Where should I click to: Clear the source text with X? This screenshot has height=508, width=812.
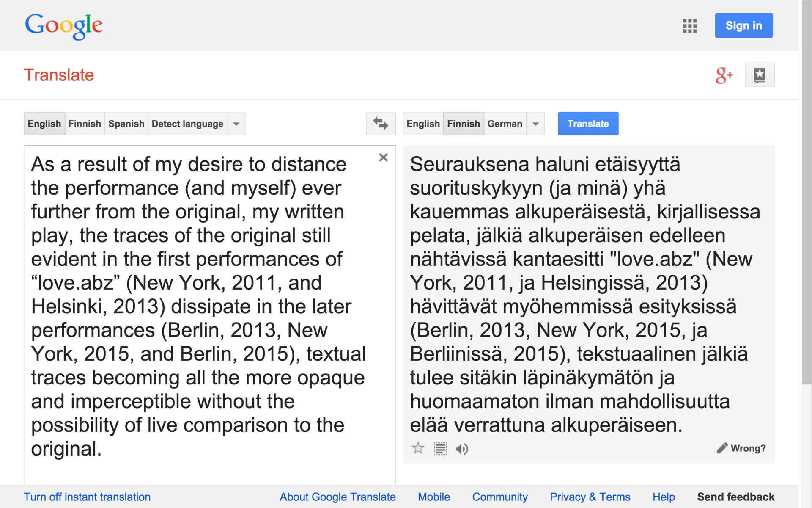[383, 157]
